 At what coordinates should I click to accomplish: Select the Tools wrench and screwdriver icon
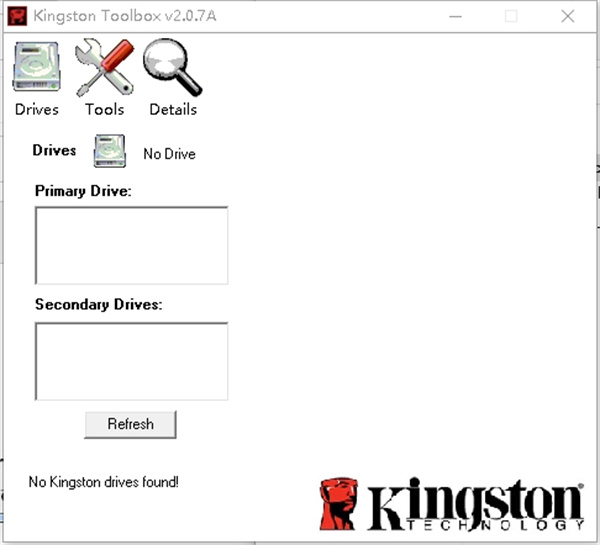coord(105,67)
